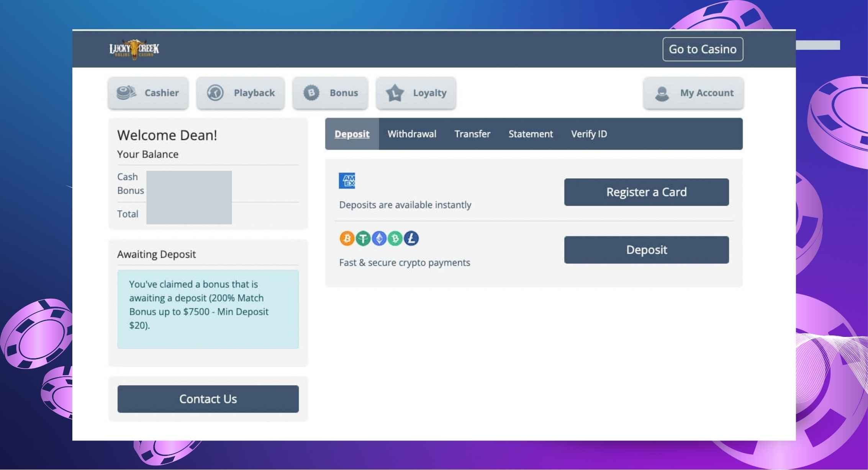Click the orange Bitcoin icon
Screen dimensions: 868x470
tap(347, 238)
